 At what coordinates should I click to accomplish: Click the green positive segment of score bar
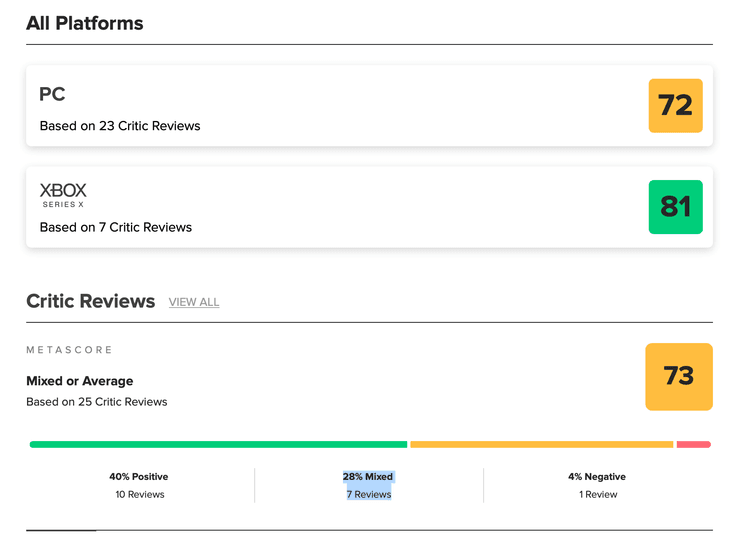click(218, 444)
